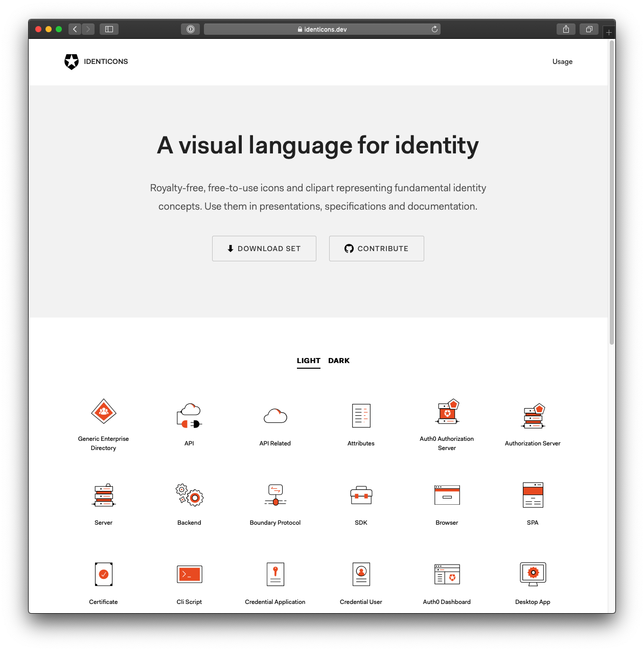
Task: Click the Identicons shield logo
Action: click(x=72, y=61)
